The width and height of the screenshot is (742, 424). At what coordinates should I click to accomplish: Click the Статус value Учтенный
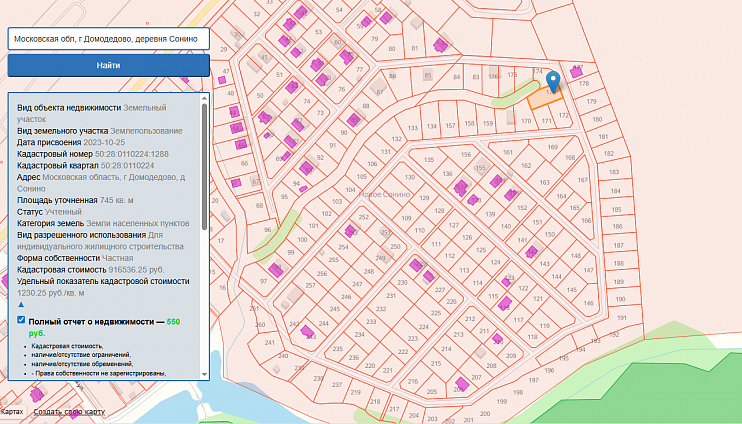pos(63,212)
